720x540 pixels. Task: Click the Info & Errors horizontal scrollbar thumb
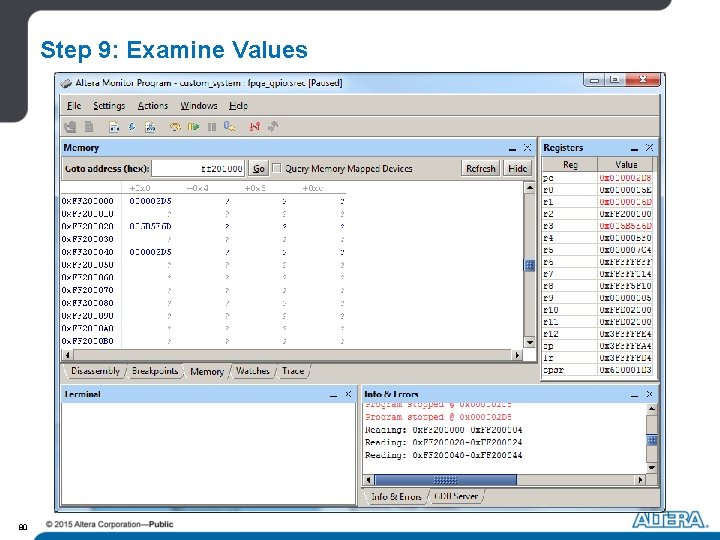point(445,480)
